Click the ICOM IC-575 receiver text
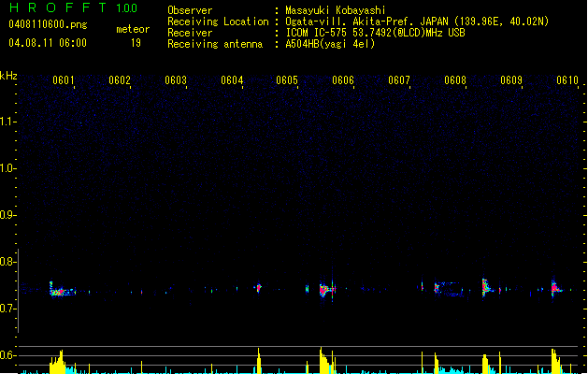The width and height of the screenshot is (588, 374). [375, 33]
